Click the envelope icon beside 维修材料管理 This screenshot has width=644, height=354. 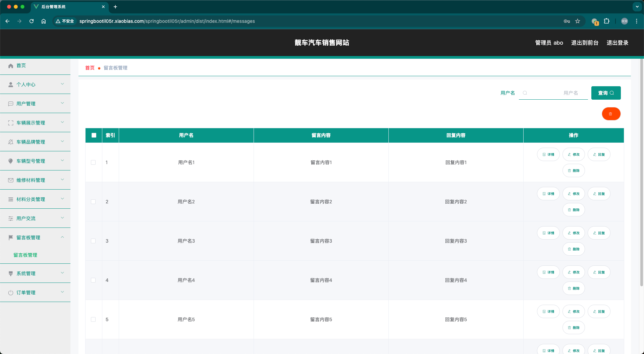[x=11, y=180]
